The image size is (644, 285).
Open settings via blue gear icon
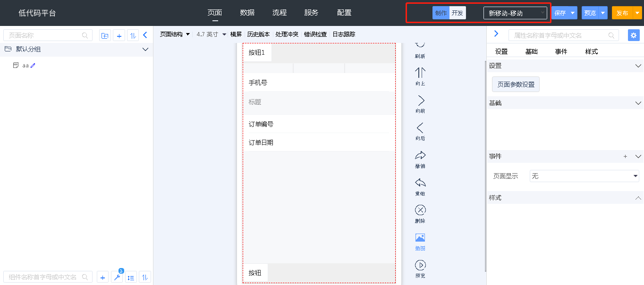pyautogui.click(x=634, y=35)
